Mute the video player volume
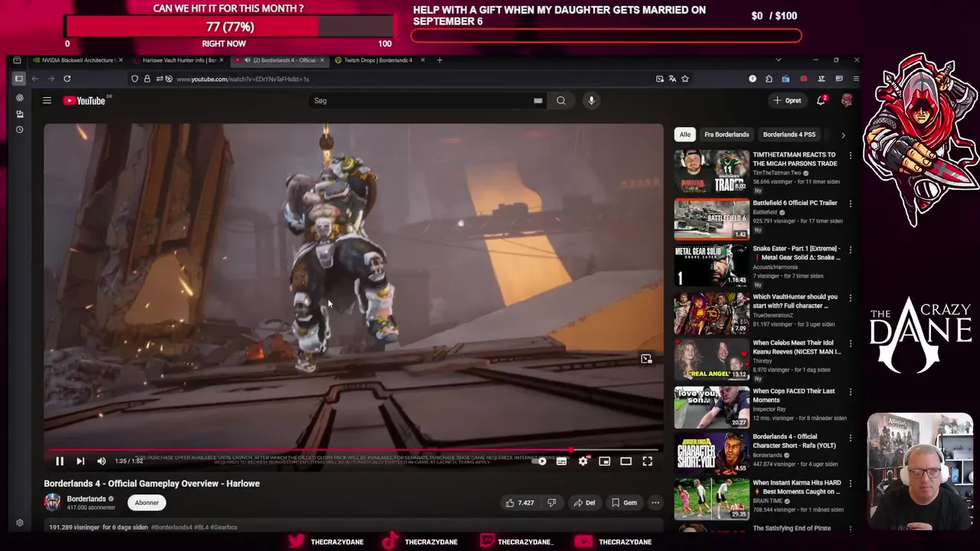Viewport: 980px width, 551px height. click(101, 461)
